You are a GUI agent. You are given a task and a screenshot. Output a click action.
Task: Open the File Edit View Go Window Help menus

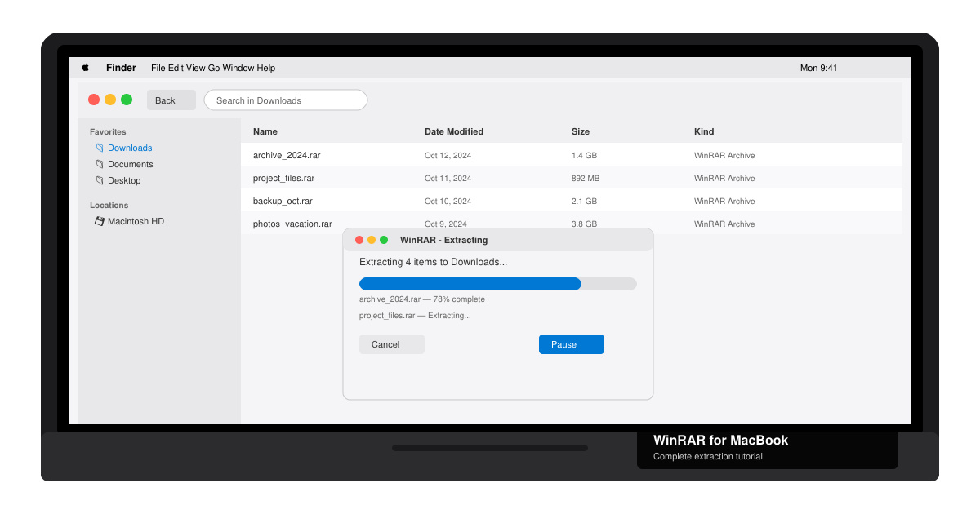pyautogui.click(x=213, y=68)
